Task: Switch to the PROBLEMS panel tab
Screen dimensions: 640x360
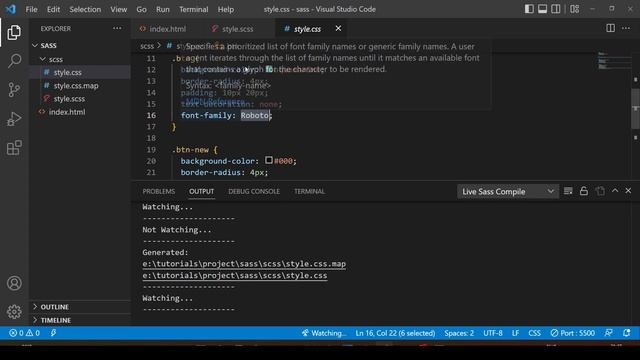Action: pos(158,191)
